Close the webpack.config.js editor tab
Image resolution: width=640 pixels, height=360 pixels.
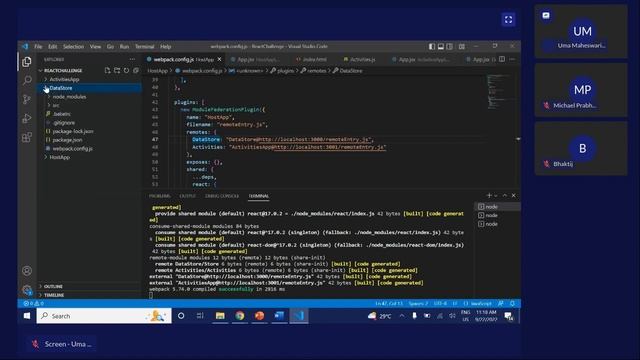(x=220, y=59)
